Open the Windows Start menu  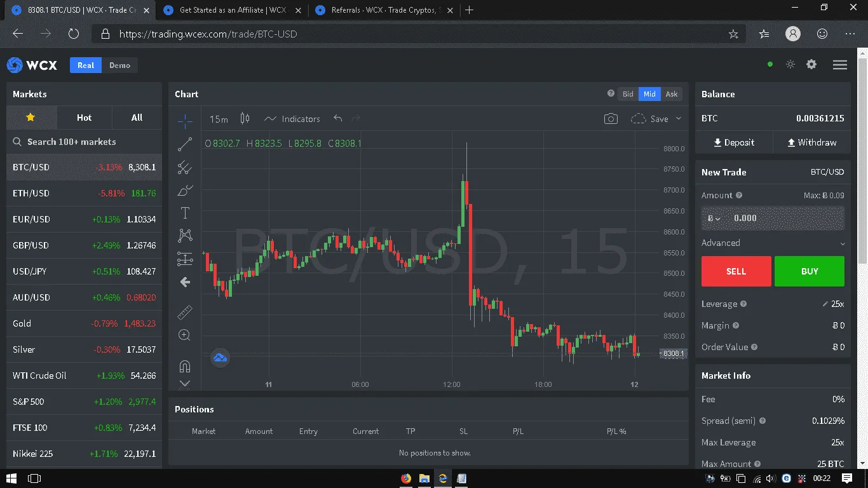click(x=11, y=478)
